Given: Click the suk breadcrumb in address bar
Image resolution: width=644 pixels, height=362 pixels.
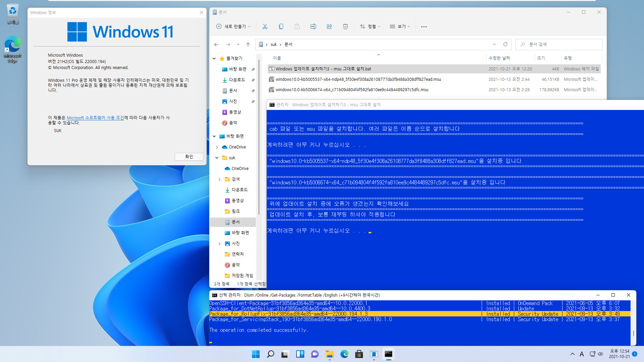Looking at the screenshot, I should pos(274,44).
